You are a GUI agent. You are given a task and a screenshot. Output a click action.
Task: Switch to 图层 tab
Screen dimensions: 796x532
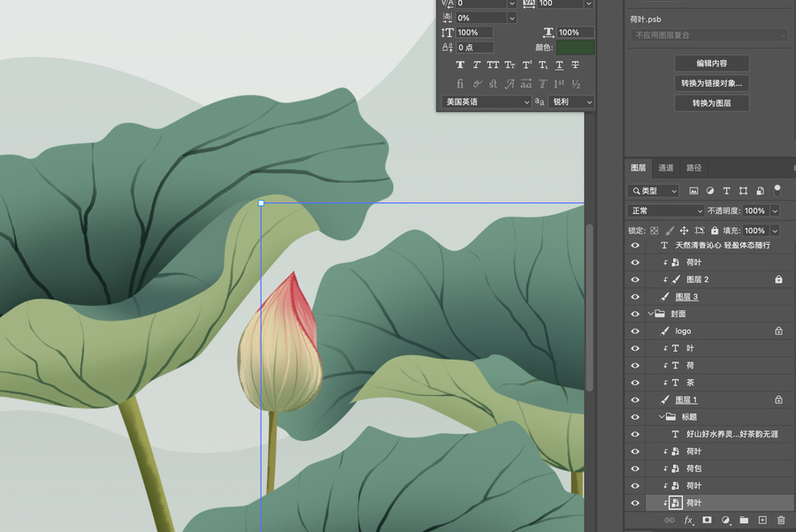(x=638, y=168)
